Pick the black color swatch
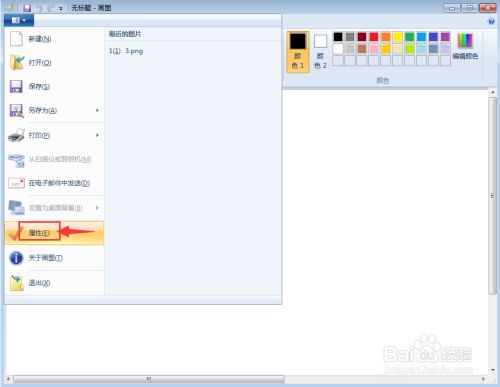500x387 pixels. [x=338, y=37]
